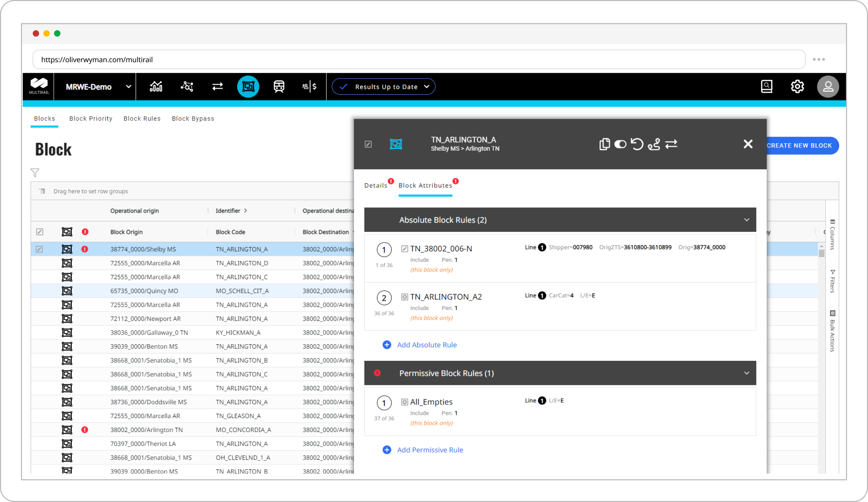
Task: Open the TN_38002_006-N rule name
Action: point(441,249)
